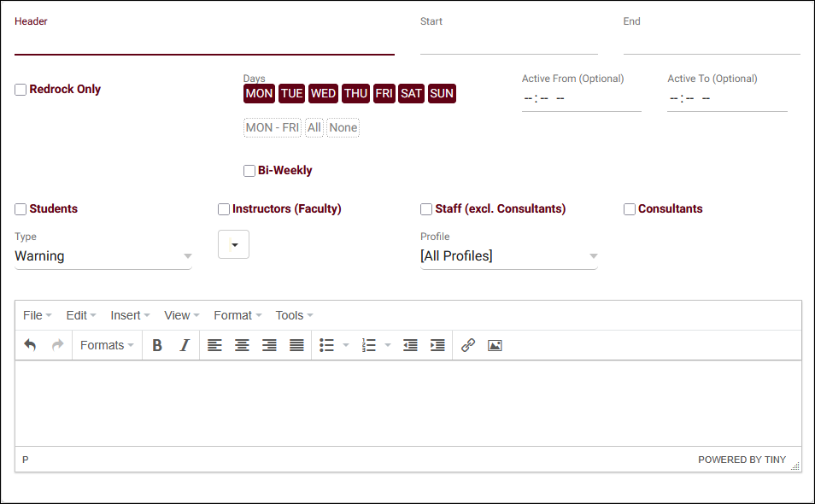This screenshot has height=504, width=815.
Task: Open the Tools menu
Action: pos(294,315)
